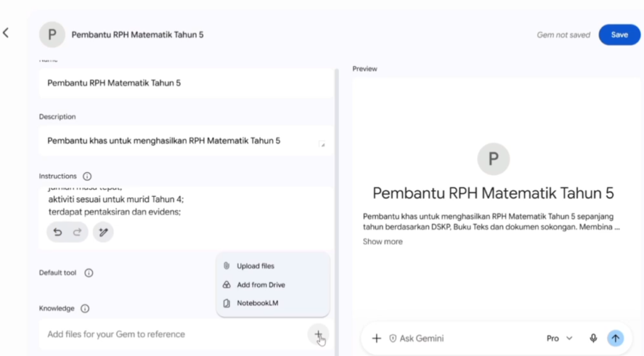644x356 pixels.
Task: Click inside the Instructions text area
Action: click(186, 218)
